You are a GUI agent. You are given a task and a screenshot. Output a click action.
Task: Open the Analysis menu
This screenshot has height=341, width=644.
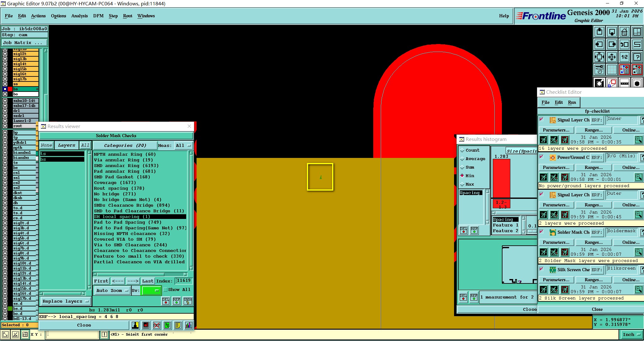pyautogui.click(x=79, y=16)
